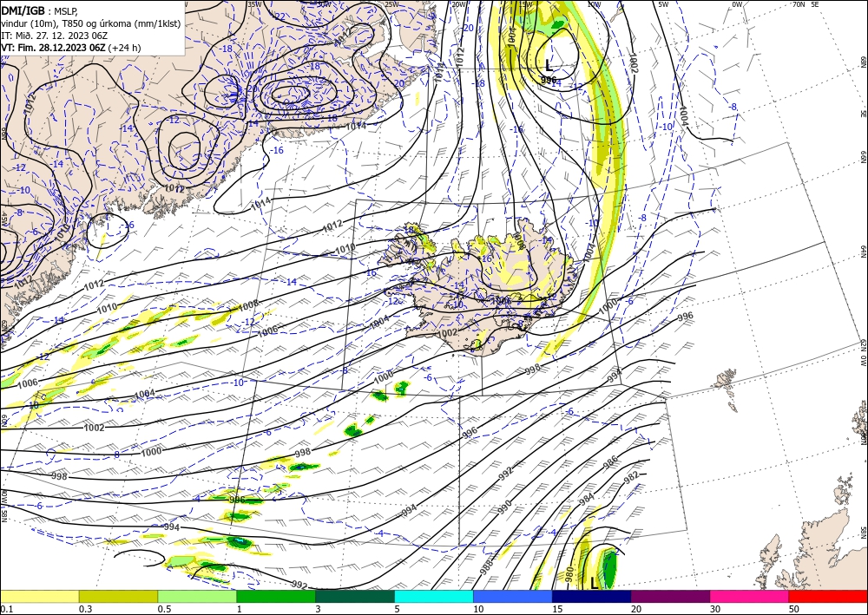Pick the cyan 5–10 legend swatch
The width and height of the screenshot is (868, 615).
tap(434, 596)
